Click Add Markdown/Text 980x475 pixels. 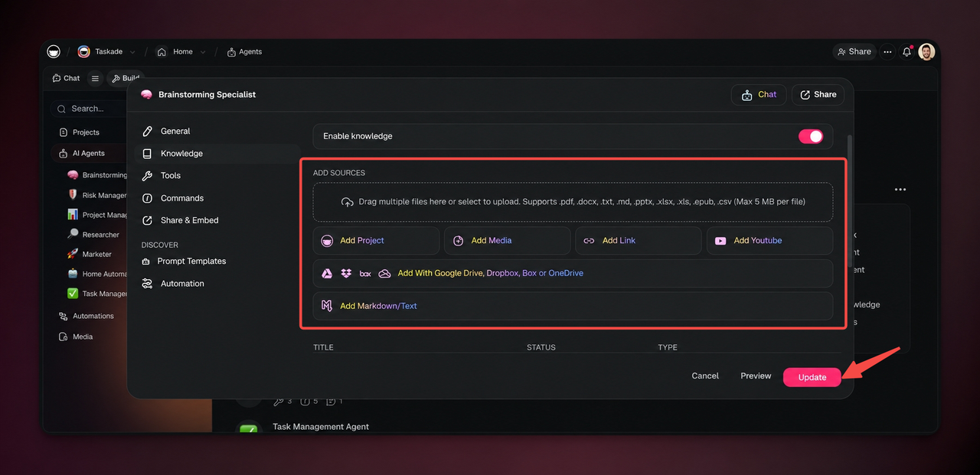[x=573, y=306]
